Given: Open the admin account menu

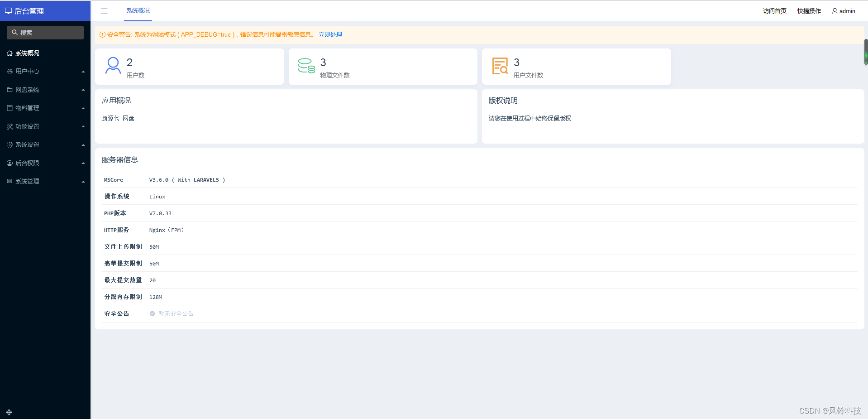Looking at the screenshot, I should click(x=844, y=11).
